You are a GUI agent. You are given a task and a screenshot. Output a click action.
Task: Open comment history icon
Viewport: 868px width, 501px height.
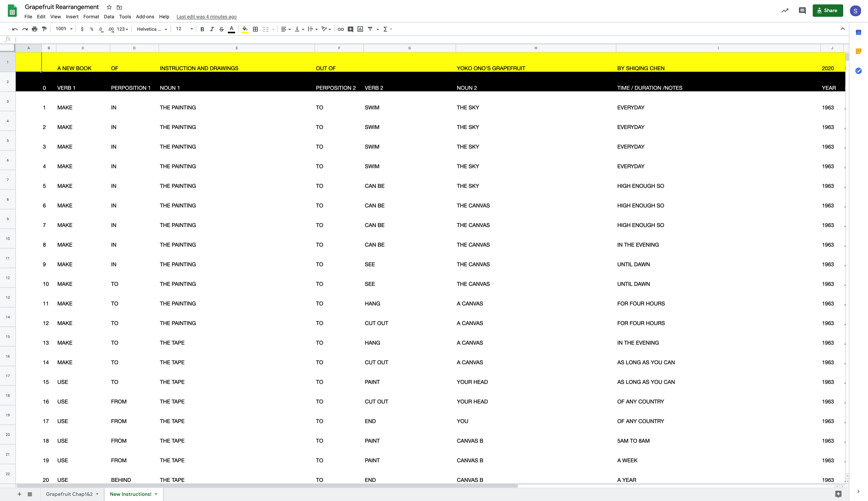click(x=802, y=11)
